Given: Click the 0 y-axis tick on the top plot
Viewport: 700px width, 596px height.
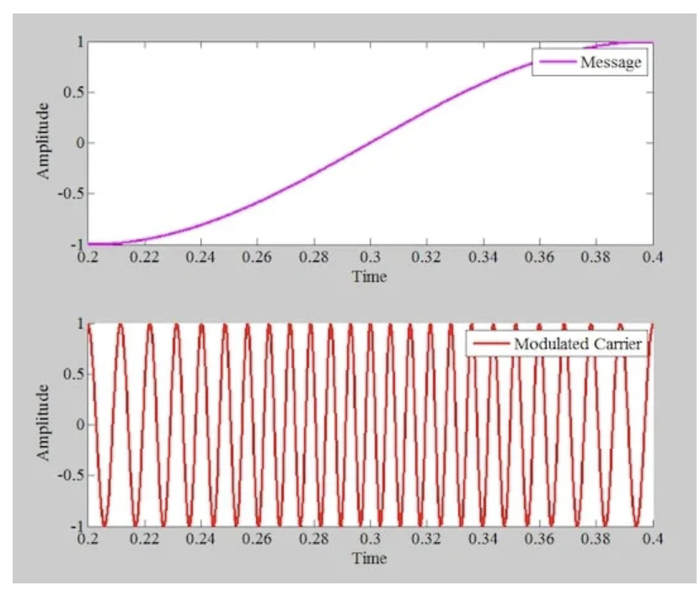Looking at the screenshot, I should click(x=80, y=143).
